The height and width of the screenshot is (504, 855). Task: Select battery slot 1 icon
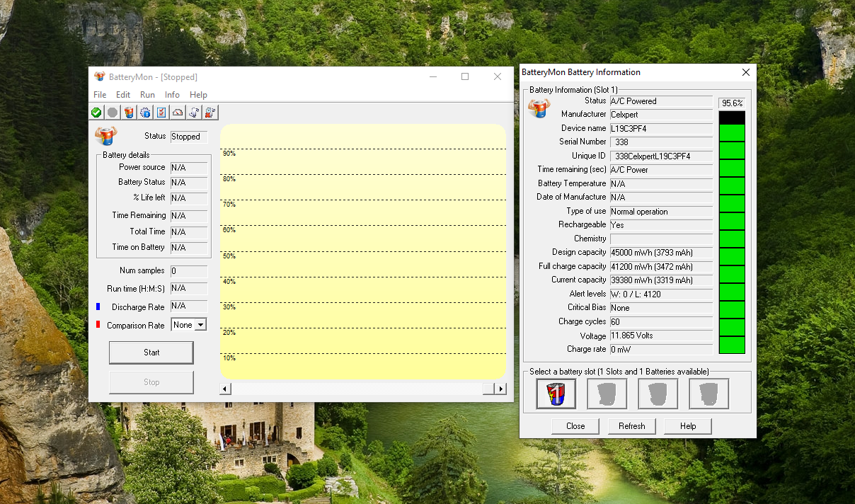[556, 394]
